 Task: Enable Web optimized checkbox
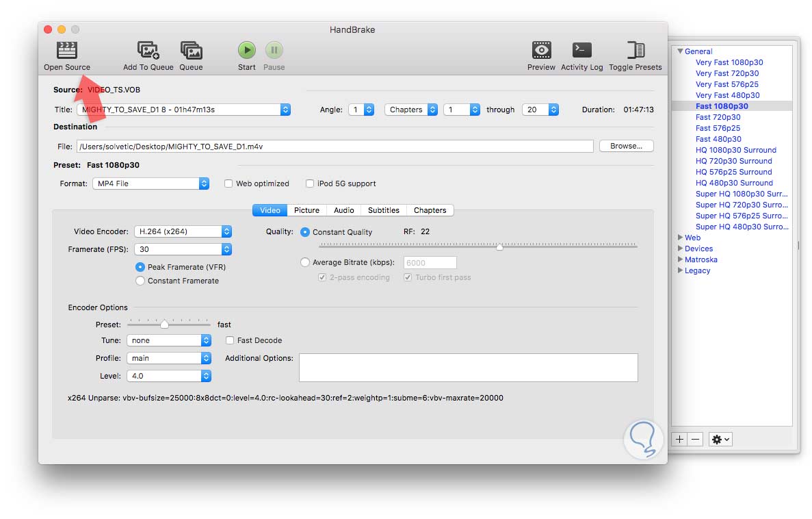coord(228,183)
